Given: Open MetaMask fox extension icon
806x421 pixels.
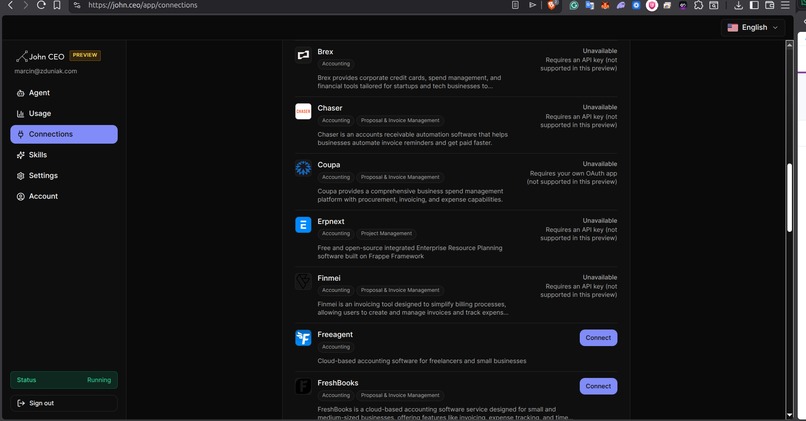Looking at the screenshot, I should [x=605, y=5].
